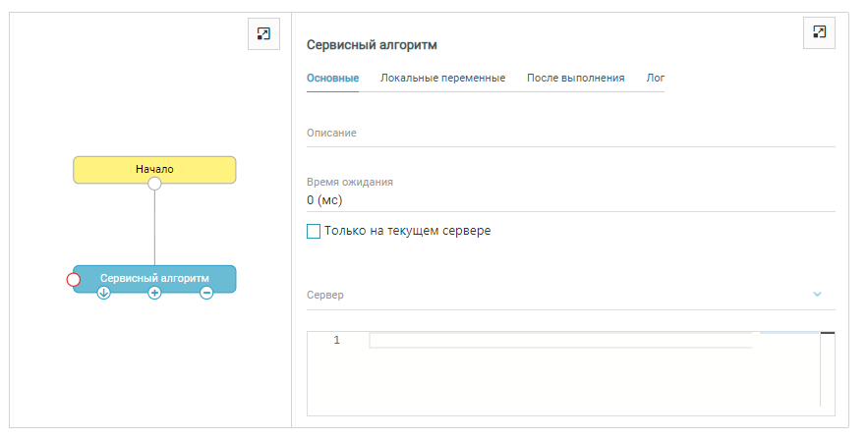
Task: Click the minus icon on Сервисный алгоритм node
Action: click(x=206, y=293)
